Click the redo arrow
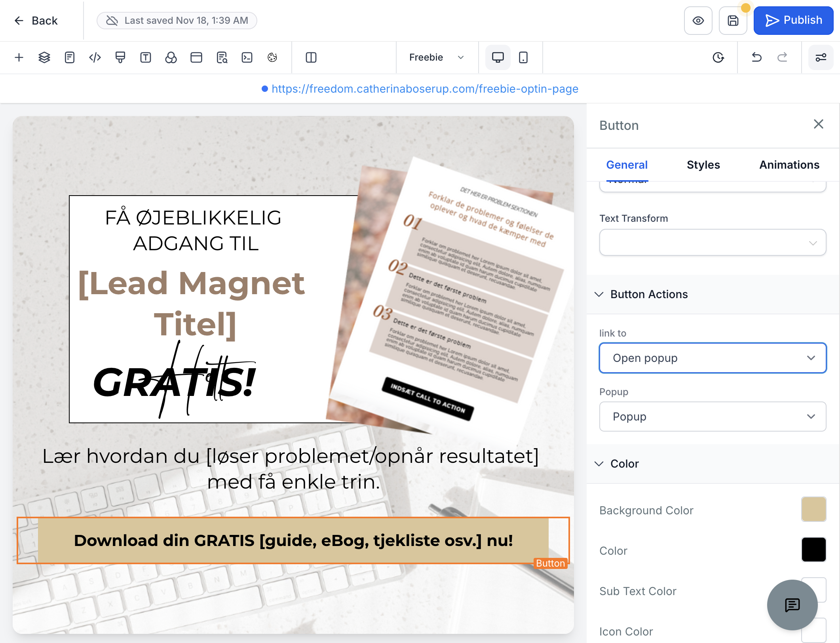This screenshot has width=840, height=643. 782,58
